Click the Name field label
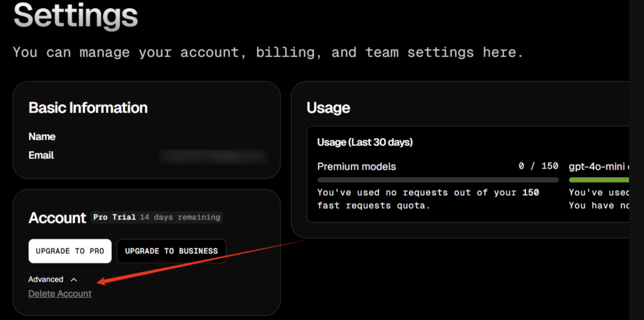 (x=42, y=137)
